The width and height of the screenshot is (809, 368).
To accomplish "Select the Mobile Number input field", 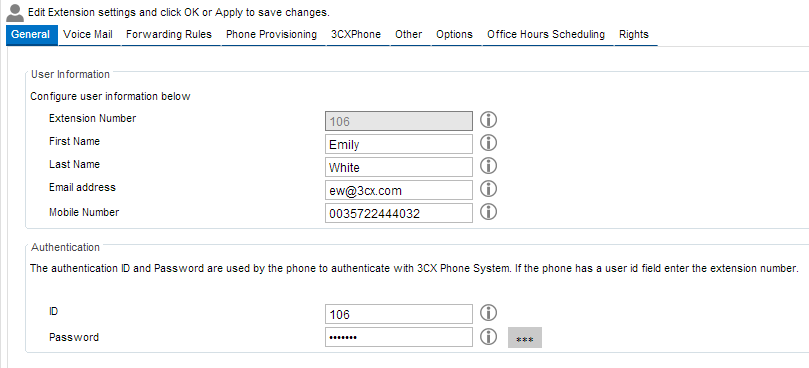I will coord(399,213).
